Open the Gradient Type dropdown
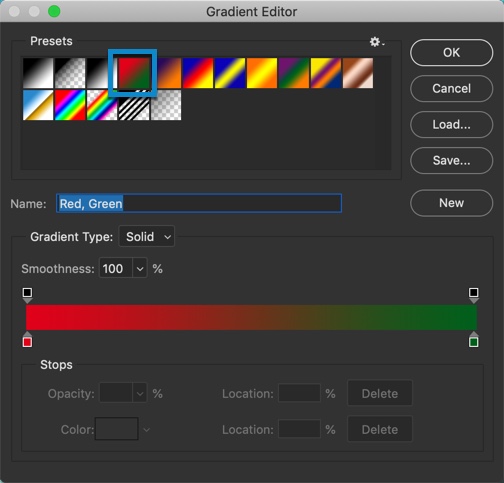The image size is (504, 483). click(147, 237)
